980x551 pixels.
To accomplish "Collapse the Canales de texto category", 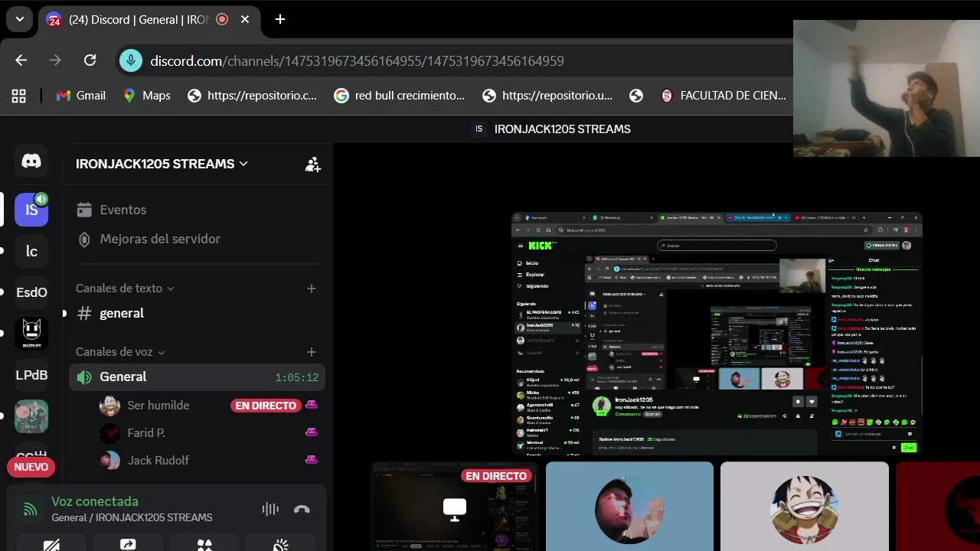I will pos(125,289).
